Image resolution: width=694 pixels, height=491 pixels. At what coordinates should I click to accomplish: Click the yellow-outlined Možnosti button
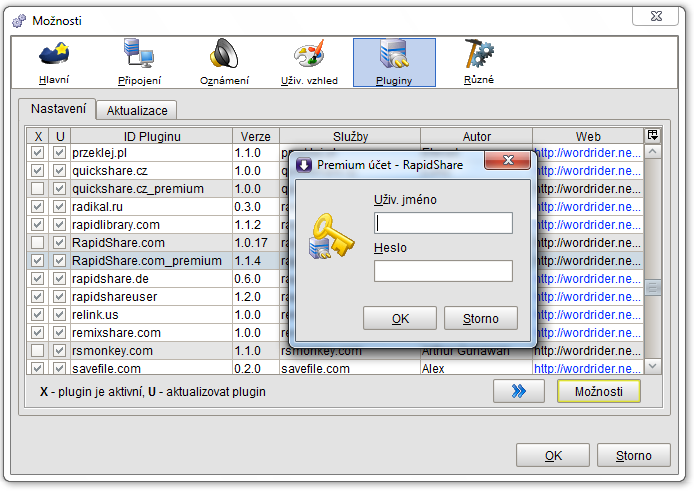598,391
